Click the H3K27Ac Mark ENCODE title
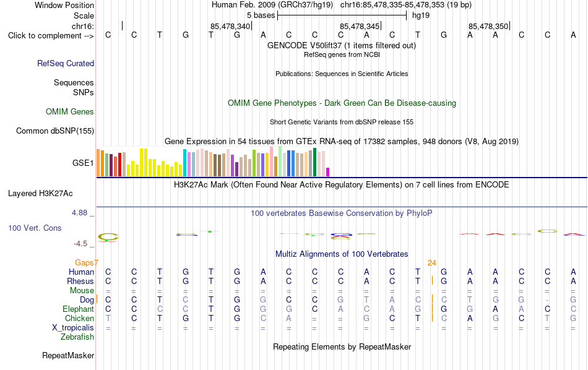The image size is (588, 370). click(341, 185)
